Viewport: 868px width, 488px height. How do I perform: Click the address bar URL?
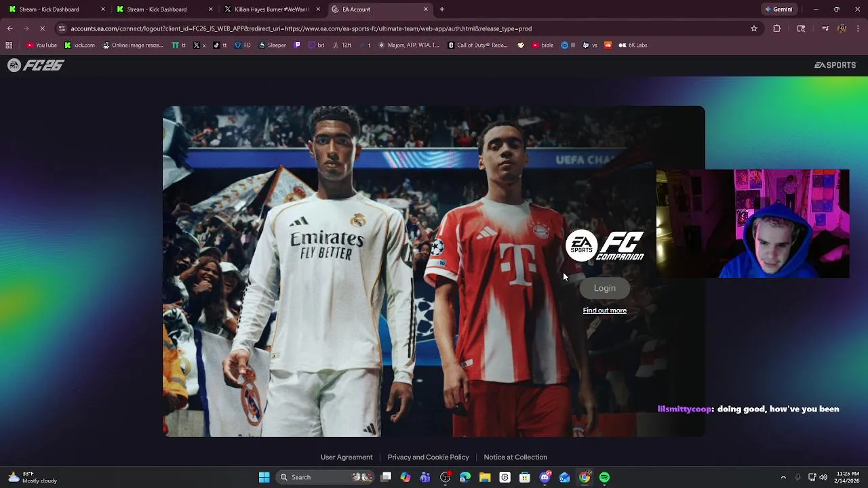[301, 28]
